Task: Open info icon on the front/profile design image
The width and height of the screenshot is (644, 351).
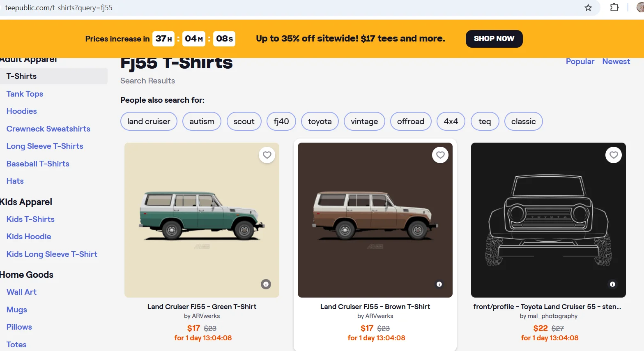Action: [612, 284]
